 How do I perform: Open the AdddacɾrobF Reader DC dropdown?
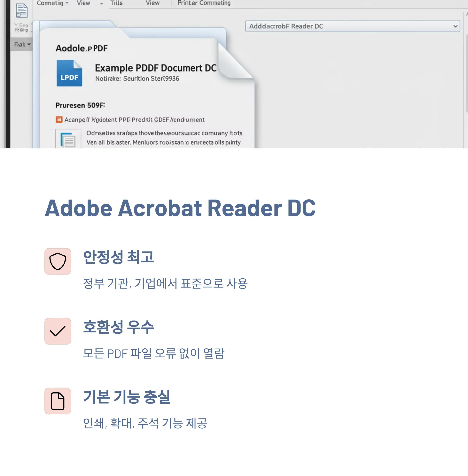click(x=353, y=26)
